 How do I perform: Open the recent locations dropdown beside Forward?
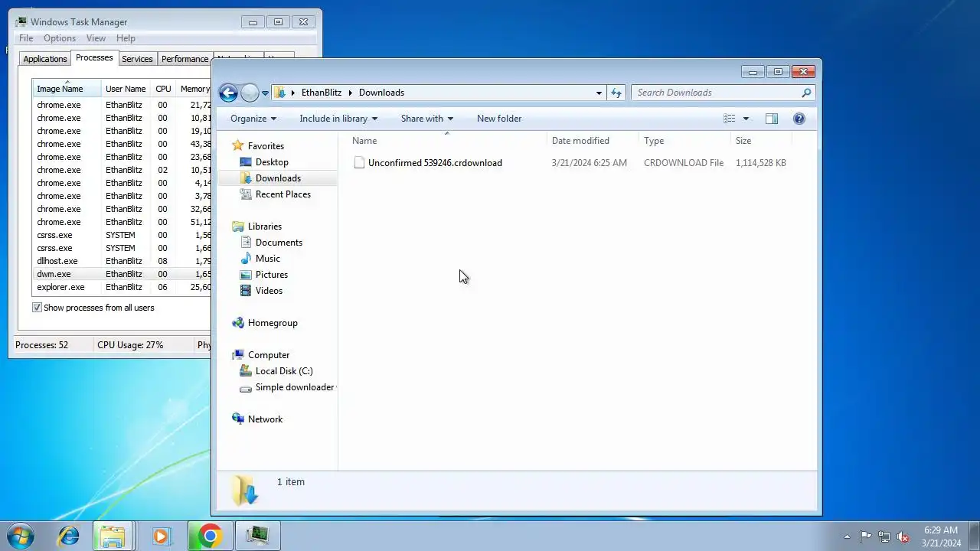point(265,93)
